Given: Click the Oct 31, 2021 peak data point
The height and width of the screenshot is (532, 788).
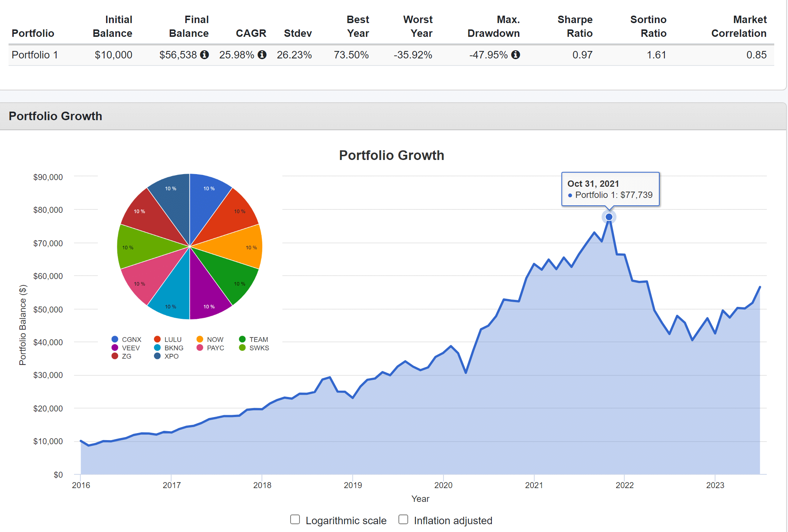Looking at the screenshot, I should [609, 217].
